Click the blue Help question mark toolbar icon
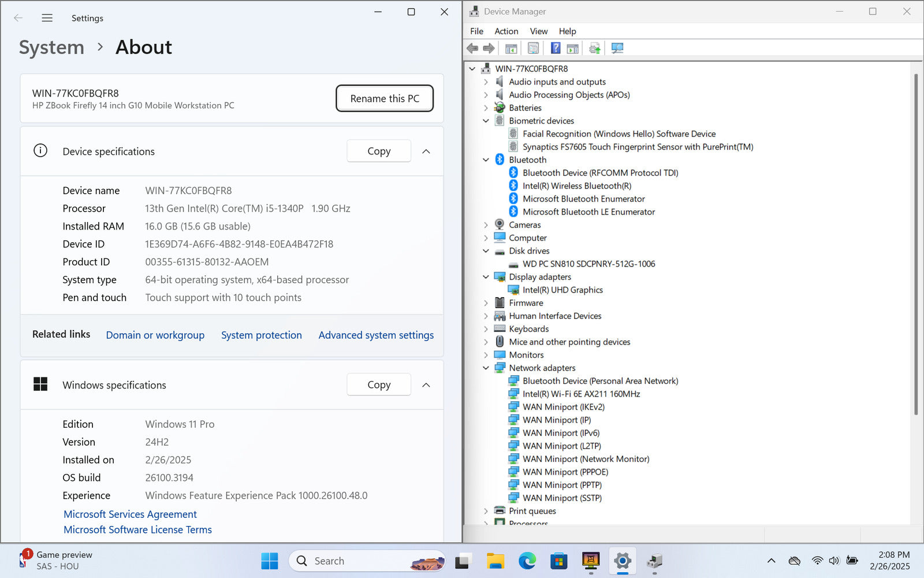Viewport: 924px width, 578px height. pos(555,49)
